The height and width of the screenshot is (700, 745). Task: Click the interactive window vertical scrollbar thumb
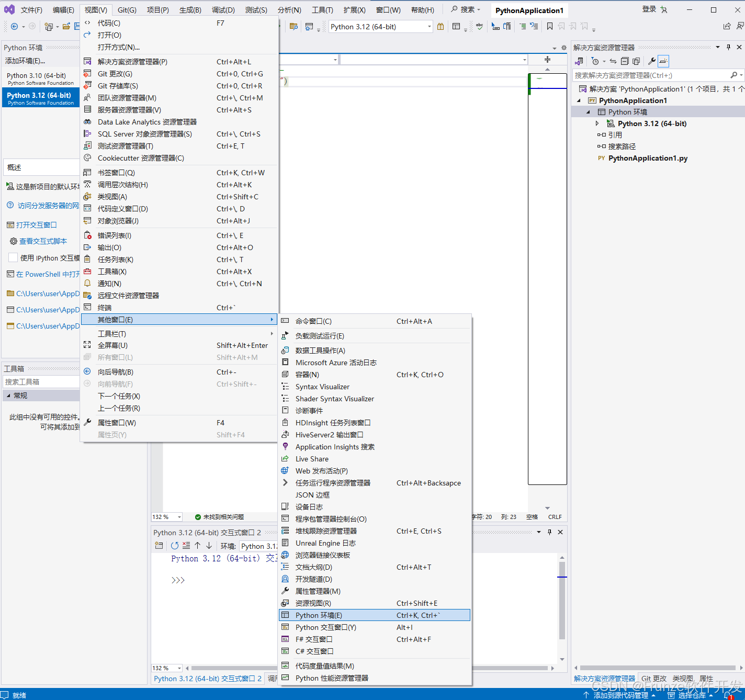(x=562, y=601)
